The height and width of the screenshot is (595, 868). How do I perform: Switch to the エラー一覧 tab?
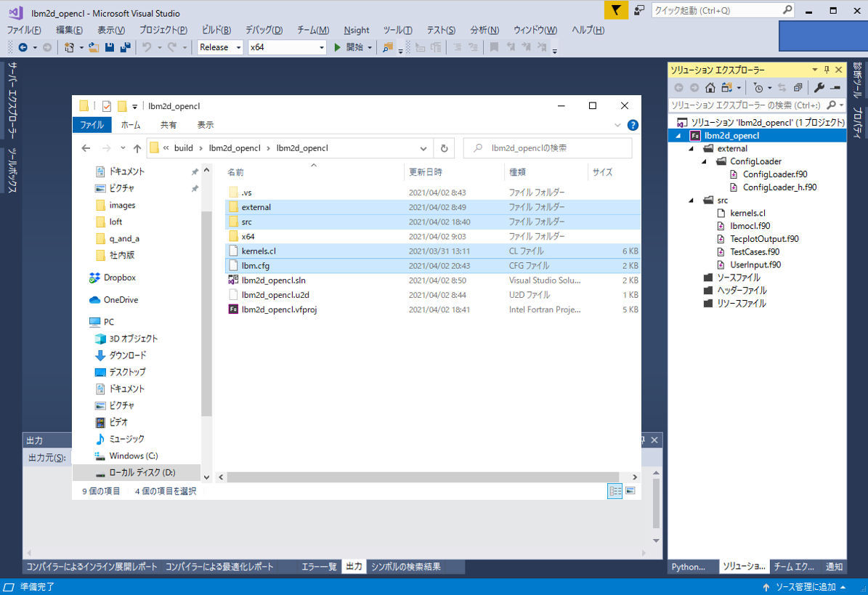(319, 567)
